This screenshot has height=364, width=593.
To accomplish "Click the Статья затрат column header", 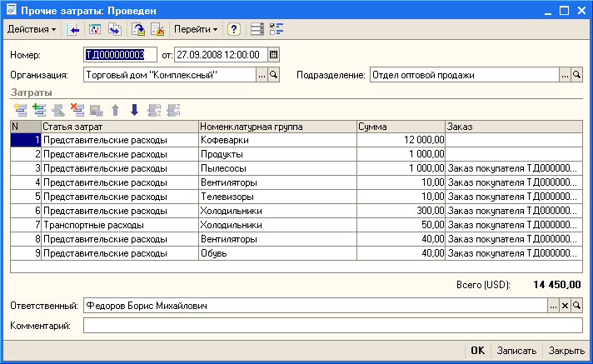I will click(119, 127).
